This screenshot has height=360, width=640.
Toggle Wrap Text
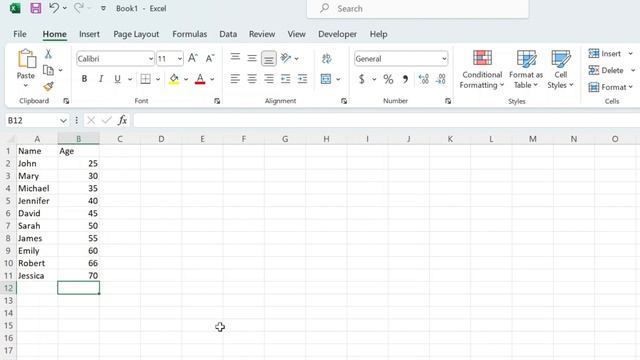(327, 58)
